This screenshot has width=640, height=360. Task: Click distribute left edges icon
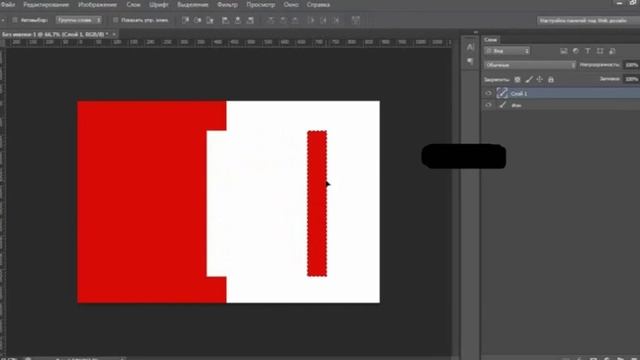[x=311, y=20]
